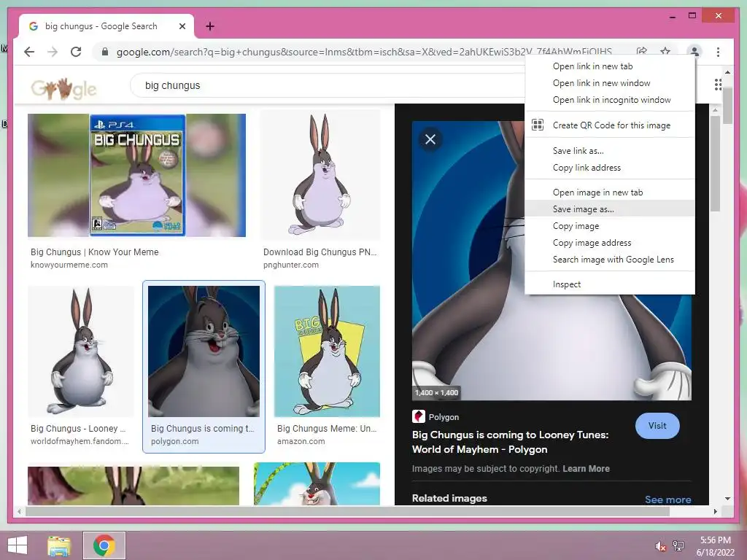Choose Open image in new tab
Image resolution: width=747 pixels, height=560 pixels.
610,192
